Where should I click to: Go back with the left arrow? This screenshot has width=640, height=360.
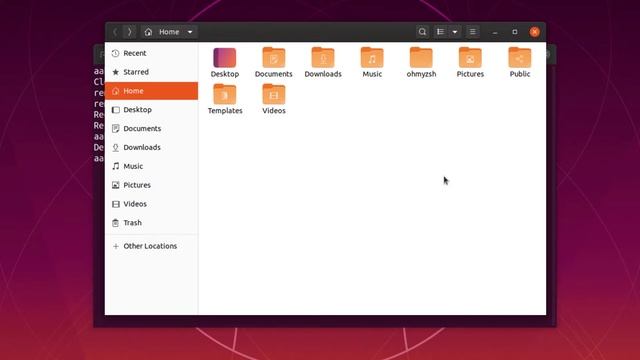click(115, 32)
